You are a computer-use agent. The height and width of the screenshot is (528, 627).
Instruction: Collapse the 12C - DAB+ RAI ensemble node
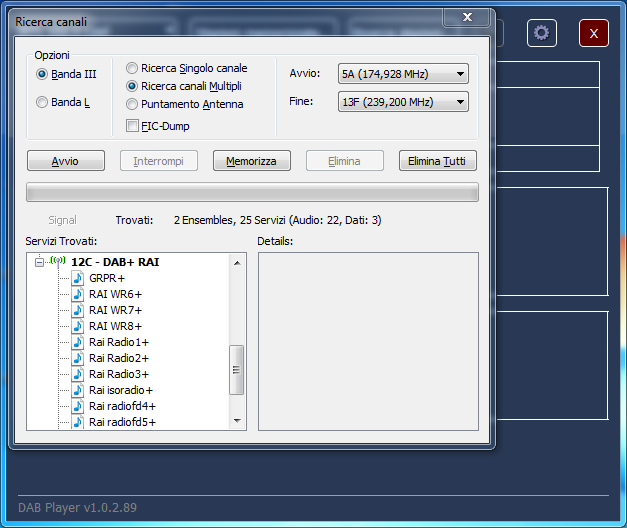39,262
